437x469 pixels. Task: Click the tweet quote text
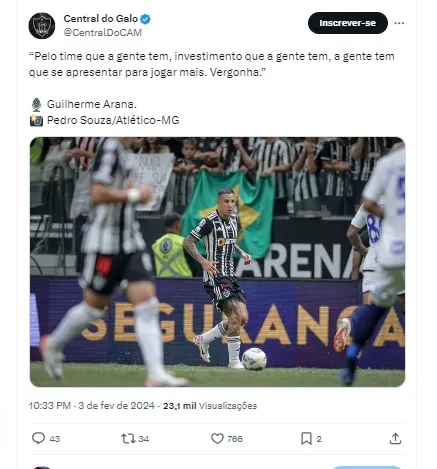(x=212, y=64)
